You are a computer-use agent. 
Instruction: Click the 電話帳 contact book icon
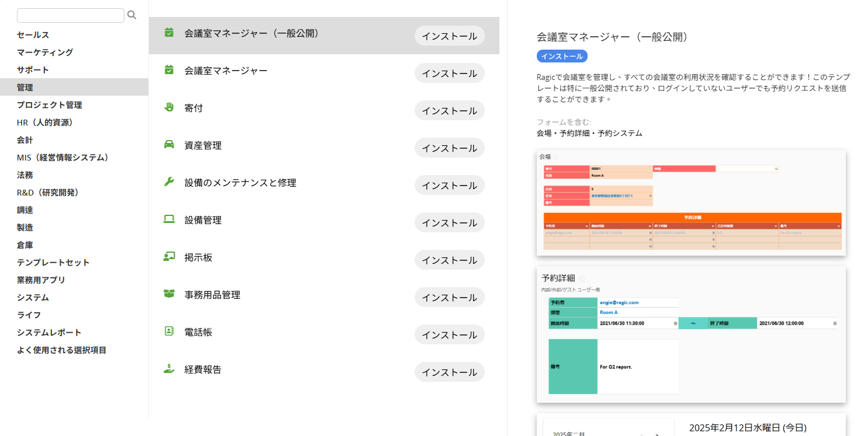pyautogui.click(x=169, y=332)
